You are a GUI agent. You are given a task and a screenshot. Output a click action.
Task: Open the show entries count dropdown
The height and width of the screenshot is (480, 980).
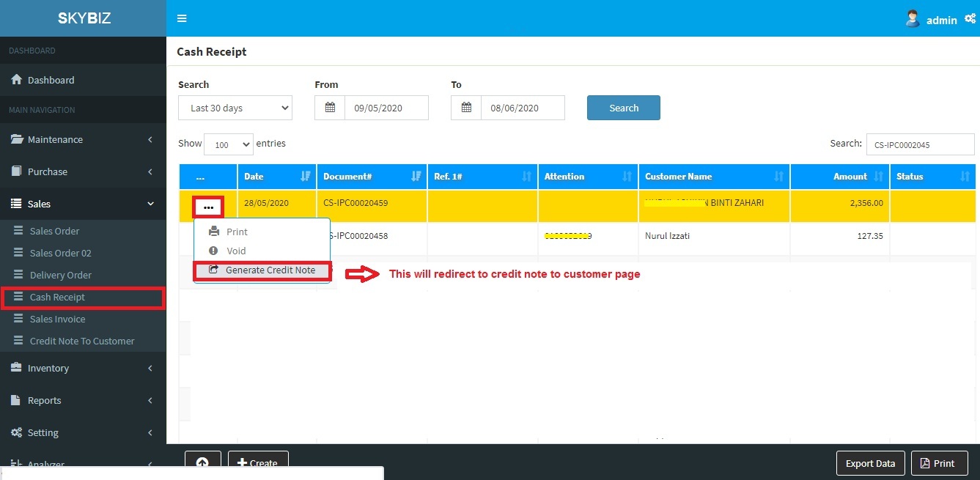coord(229,144)
